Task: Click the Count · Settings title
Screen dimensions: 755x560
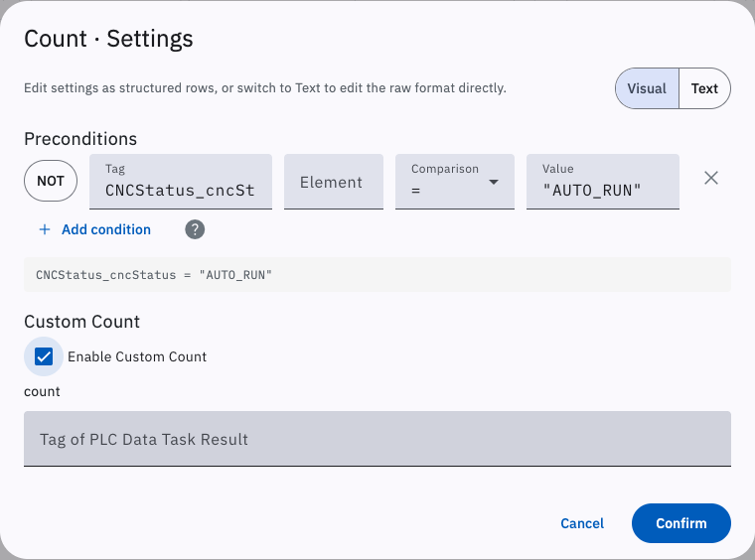Action: click(108, 39)
